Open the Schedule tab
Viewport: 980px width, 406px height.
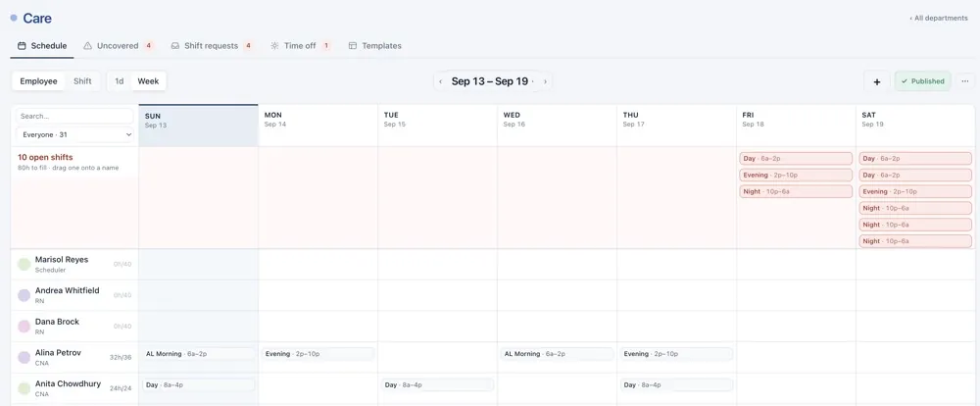coord(42,46)
